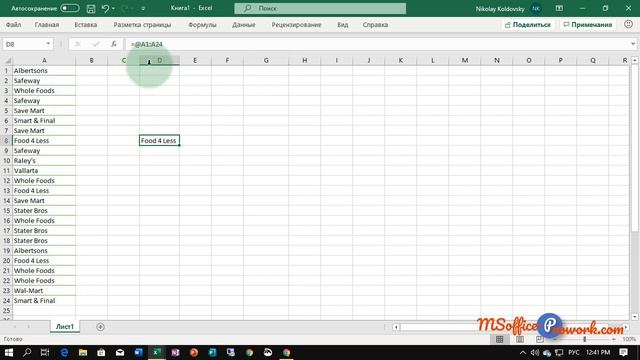The width and height of the screenshot is (640, 360).
Task: Click the formula bar showing =@A1:A24
Action: pyautogui.click(x=378, y=44)
